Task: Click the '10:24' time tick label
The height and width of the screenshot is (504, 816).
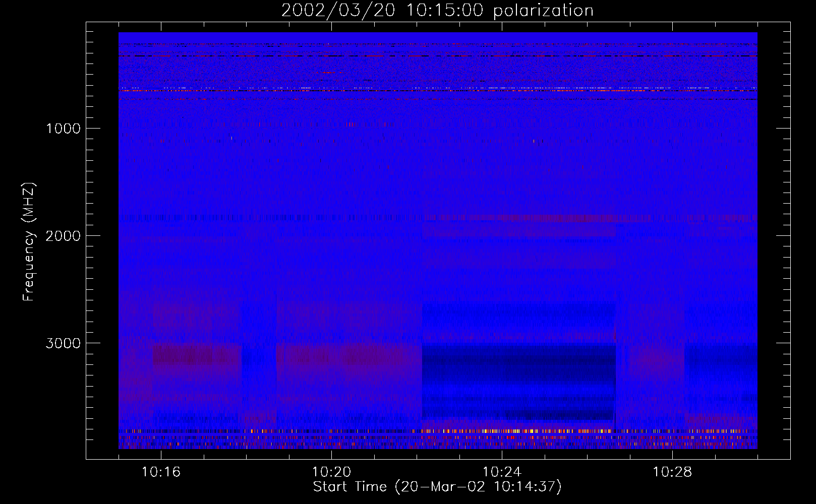Action: [x=502, y=472]
